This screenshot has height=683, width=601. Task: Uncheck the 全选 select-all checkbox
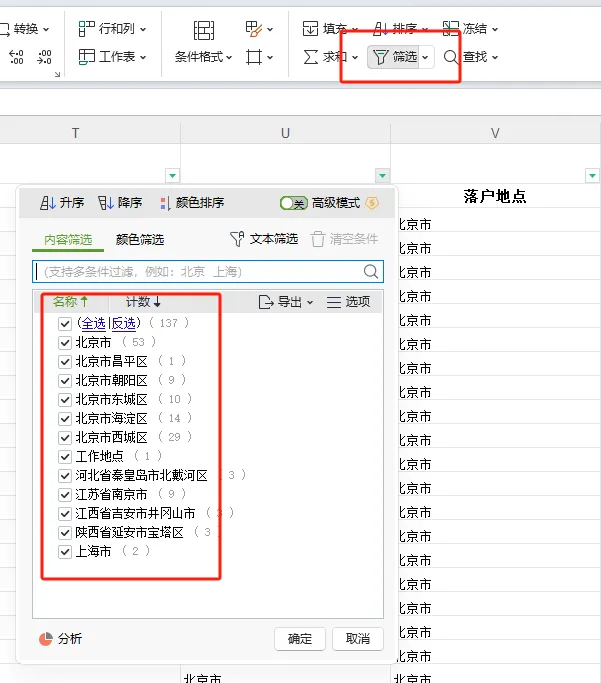[x=65, y=324]
